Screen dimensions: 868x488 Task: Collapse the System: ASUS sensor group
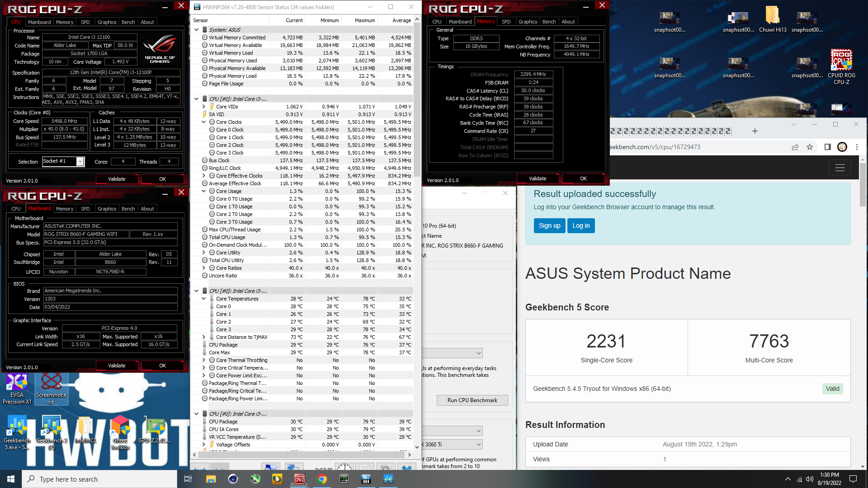pos(196,30)
